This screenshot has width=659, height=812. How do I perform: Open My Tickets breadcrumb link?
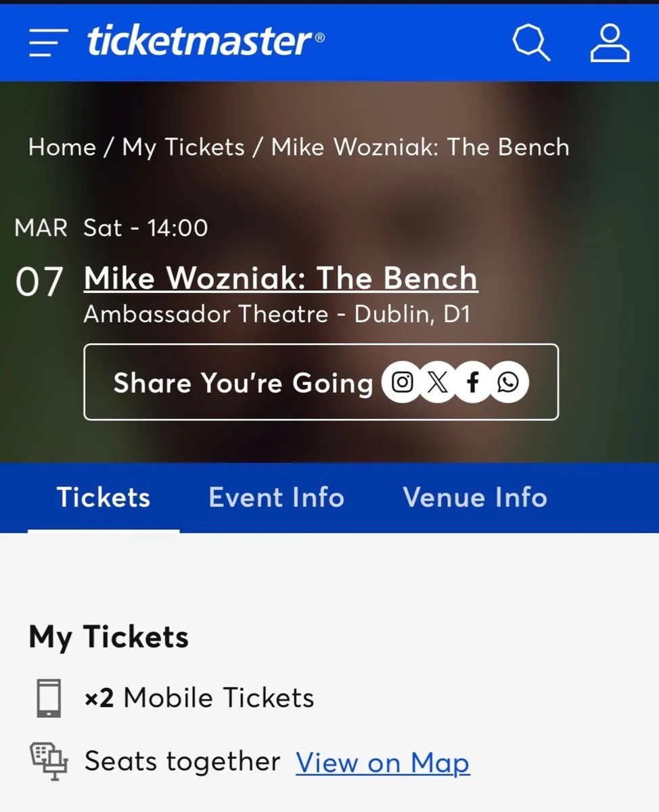(x=183, y=147)
